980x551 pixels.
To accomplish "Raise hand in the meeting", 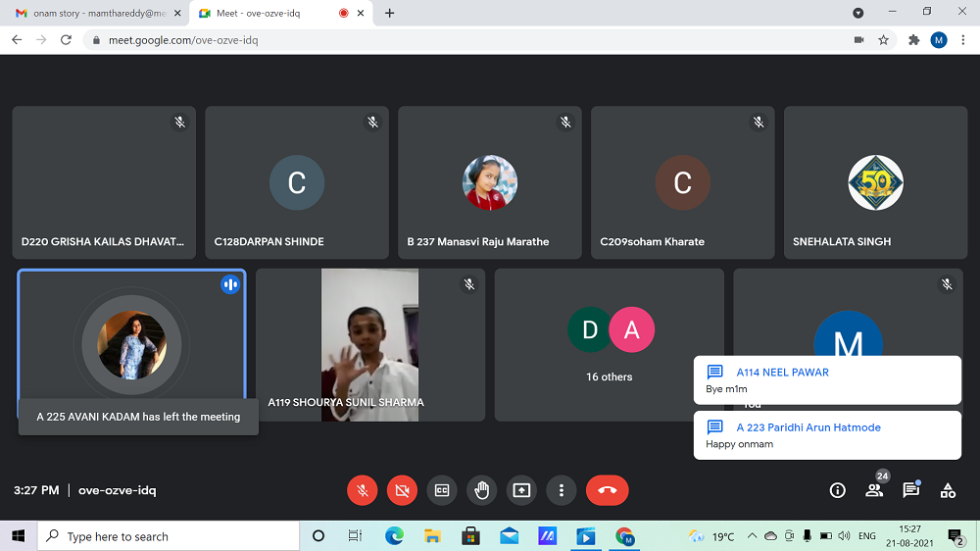I will point(482,490).
